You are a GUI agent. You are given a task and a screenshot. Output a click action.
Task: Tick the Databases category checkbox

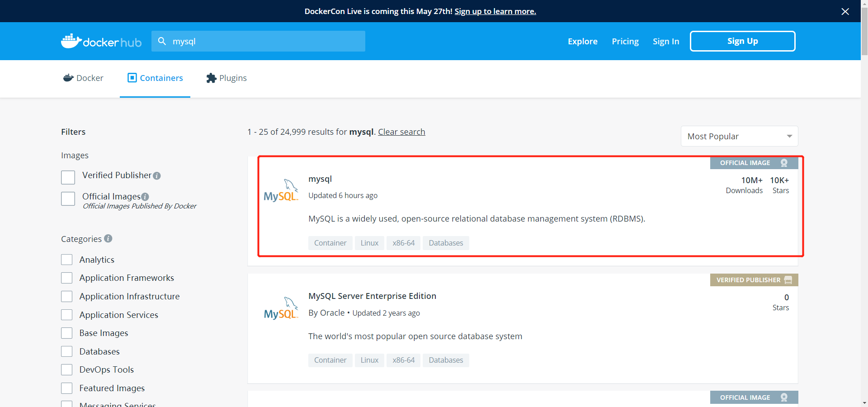coord(67,351)
